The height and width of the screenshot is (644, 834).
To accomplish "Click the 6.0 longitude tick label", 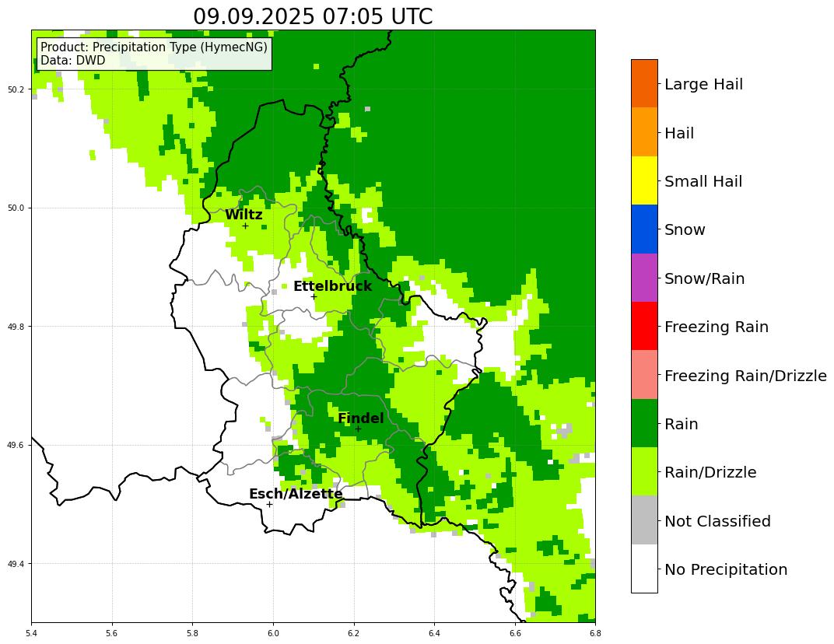I will (273, 633).
